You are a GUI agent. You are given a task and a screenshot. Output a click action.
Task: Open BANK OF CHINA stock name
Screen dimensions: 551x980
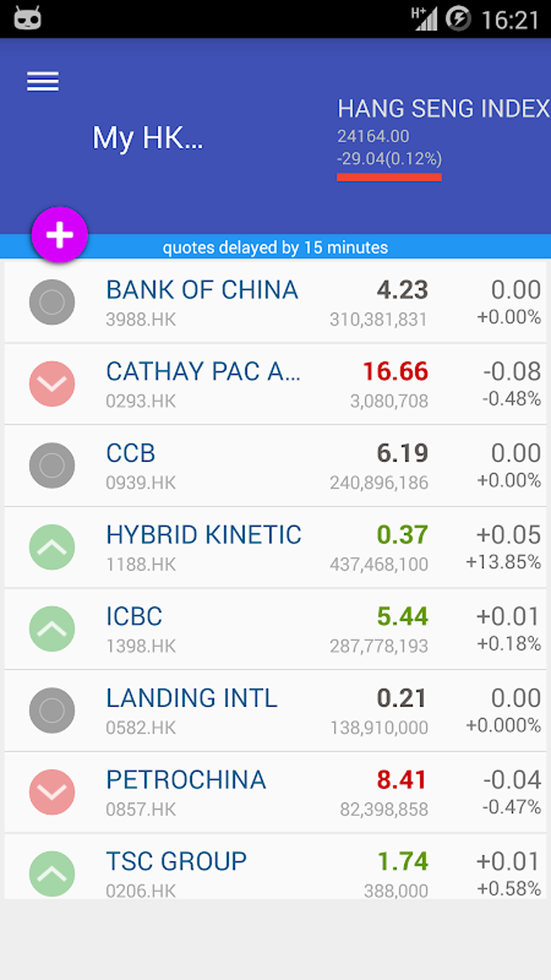tap(202, 290)
